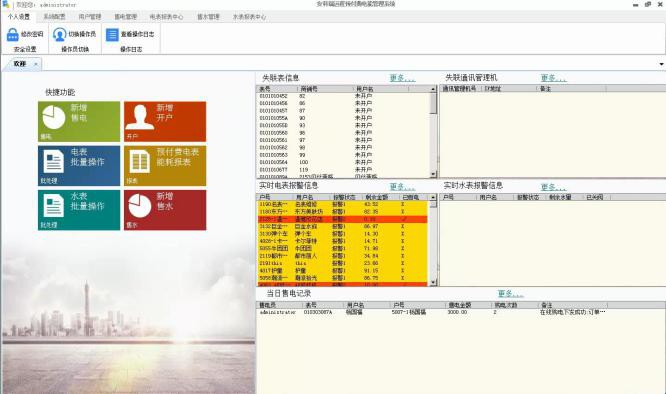This screenshot has height=394, width=666.
Task: Click 失联表信息 vertical scrollbar thumb
Action: [x=433, y=103]
